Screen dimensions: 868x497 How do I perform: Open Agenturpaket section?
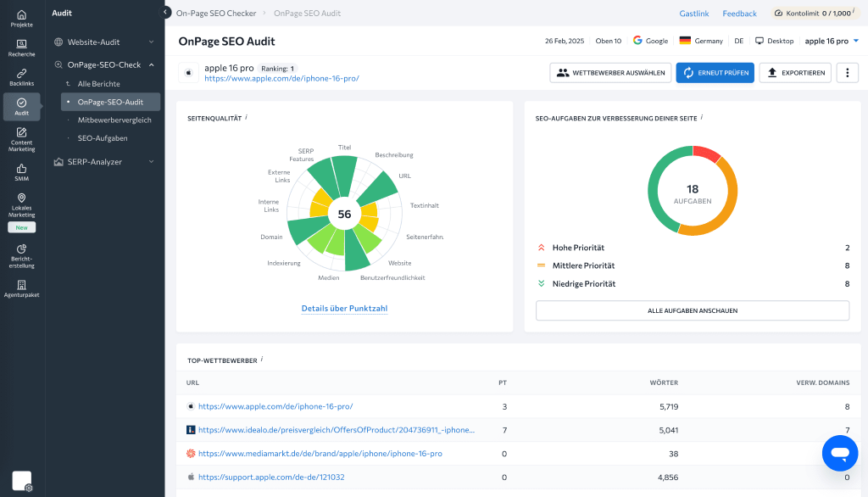click(21, 288)
